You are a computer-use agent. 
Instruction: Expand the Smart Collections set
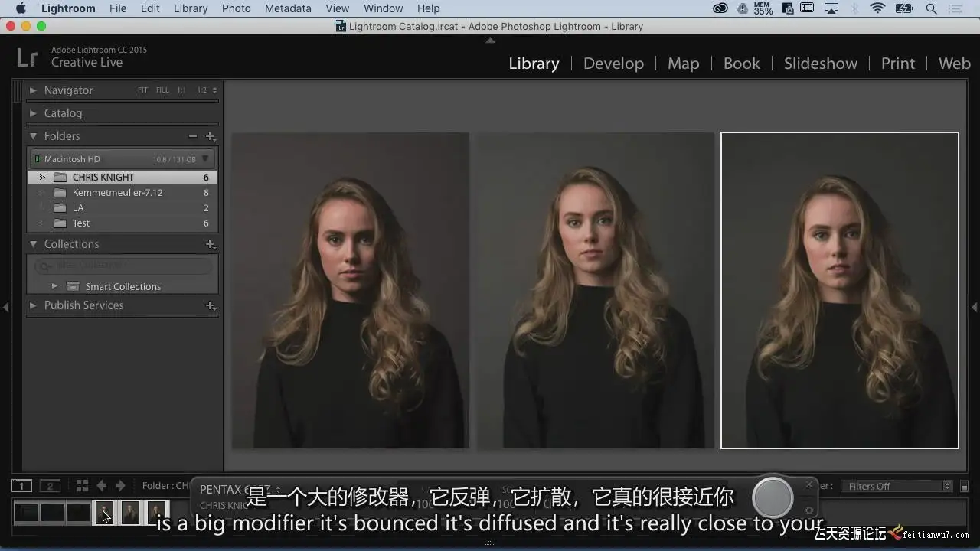click(x=54, y=286)
